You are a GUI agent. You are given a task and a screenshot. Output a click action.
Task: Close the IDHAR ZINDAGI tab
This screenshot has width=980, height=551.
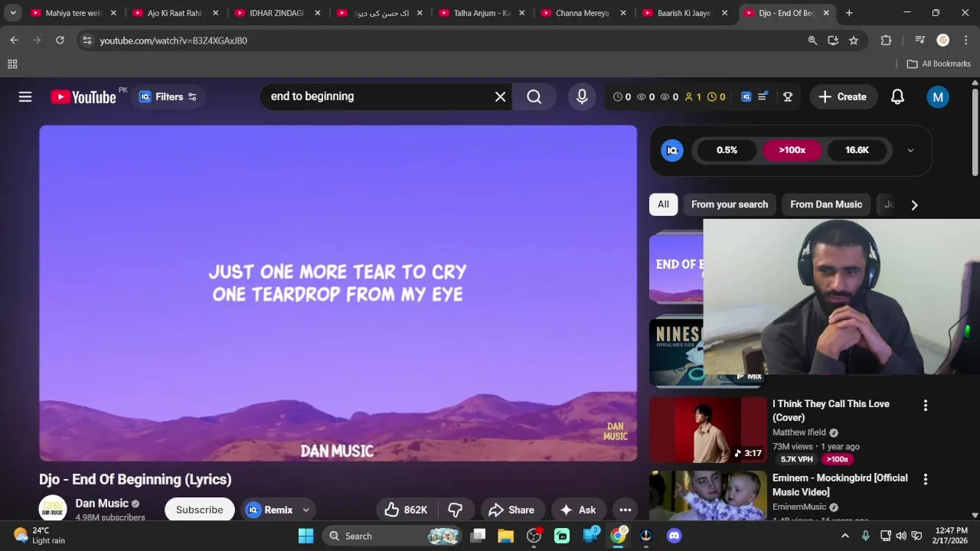click(x=318, y=13)
